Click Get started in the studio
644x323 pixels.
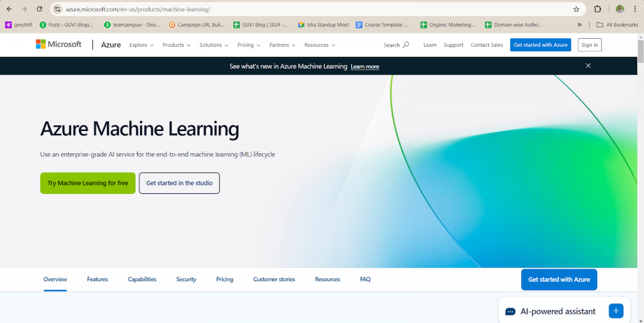(179, 183)
